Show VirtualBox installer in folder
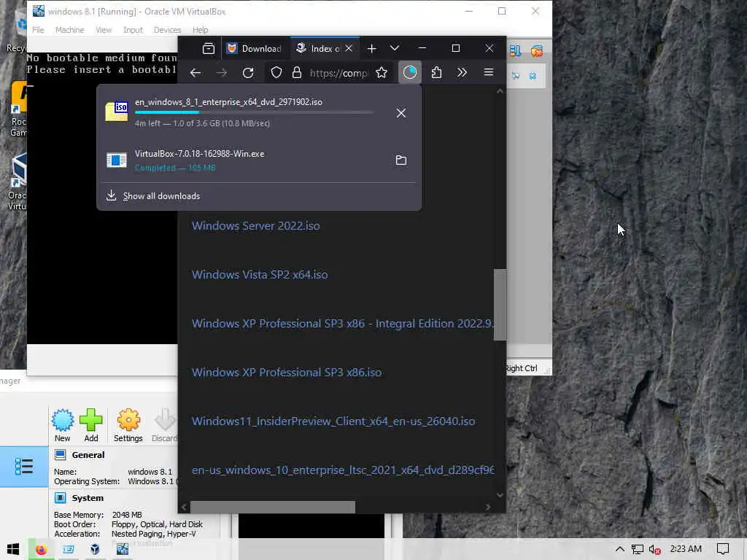747x560 pixels. (401, 160)
